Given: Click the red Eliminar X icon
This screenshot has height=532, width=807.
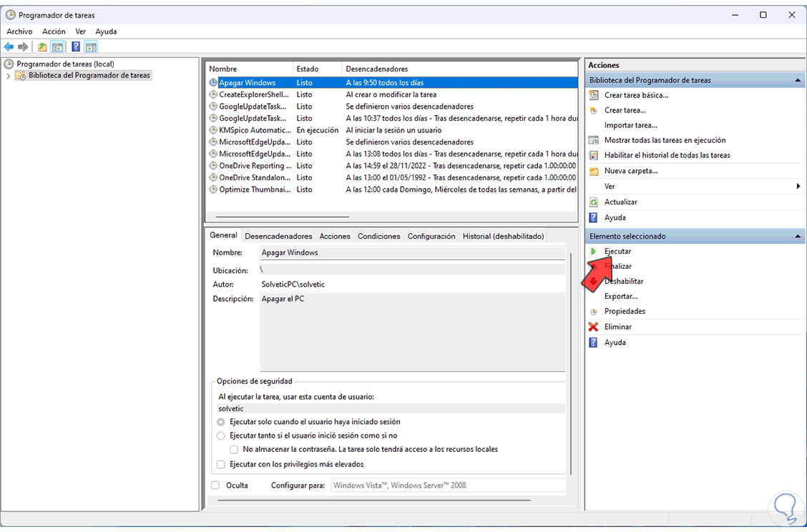Looking at the screenshot, I should [593, 327].
